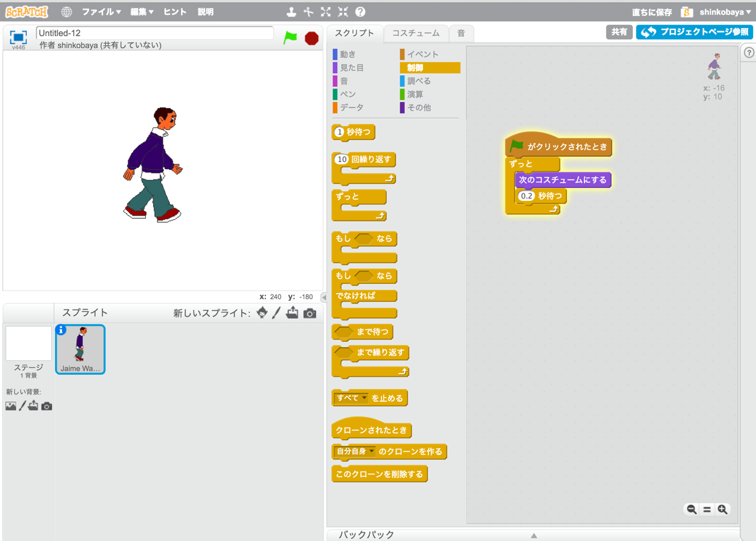
Task: Open the ファイル menu
Action: click(101, 12)
